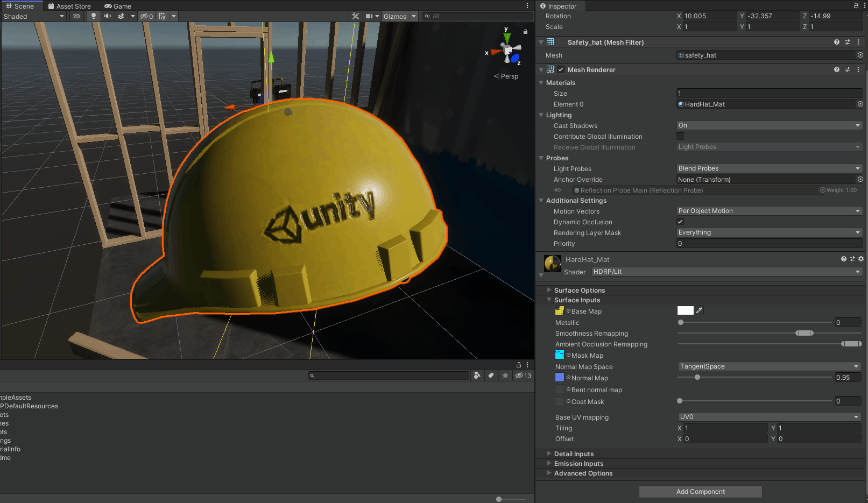Open HardHat_Mat material settings gear

click(861, 259)
